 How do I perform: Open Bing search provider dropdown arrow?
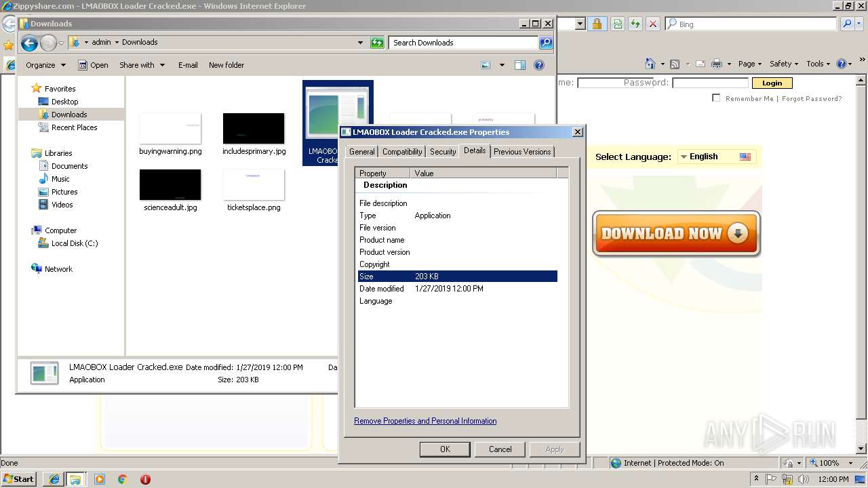(859, 24)
